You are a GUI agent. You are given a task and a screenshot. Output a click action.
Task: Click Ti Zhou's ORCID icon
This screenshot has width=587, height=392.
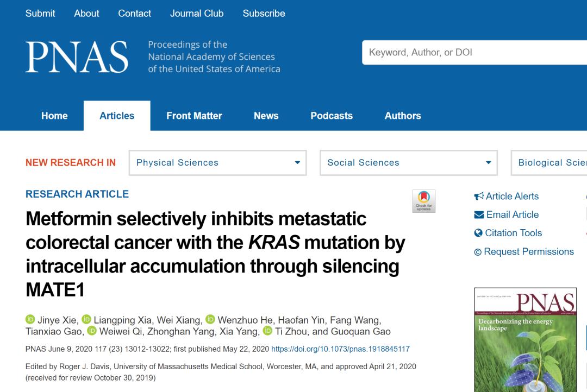pyautogui.click(x=267, y=331)
